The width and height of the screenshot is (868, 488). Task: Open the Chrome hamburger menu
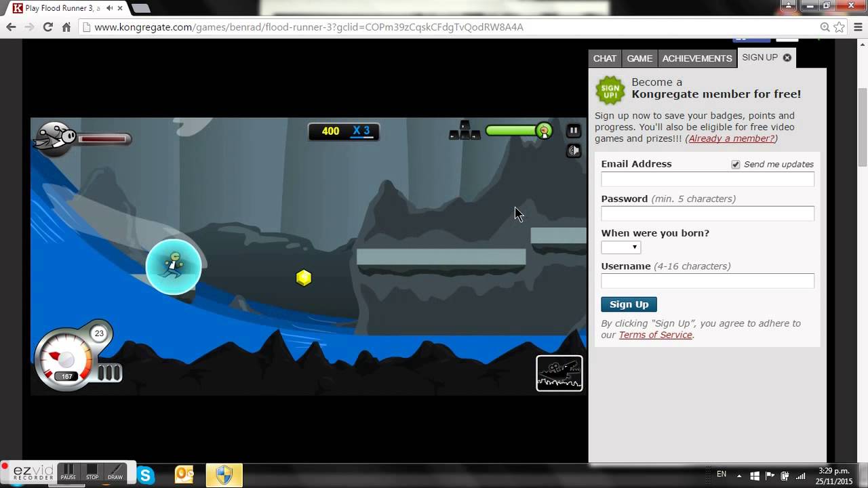coord(857,27)
